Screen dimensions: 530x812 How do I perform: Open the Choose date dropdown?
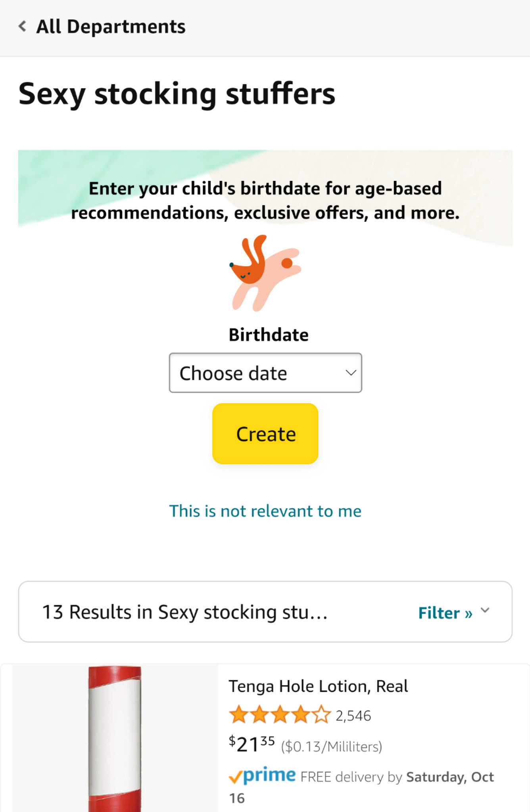click(x=265, y=372)
